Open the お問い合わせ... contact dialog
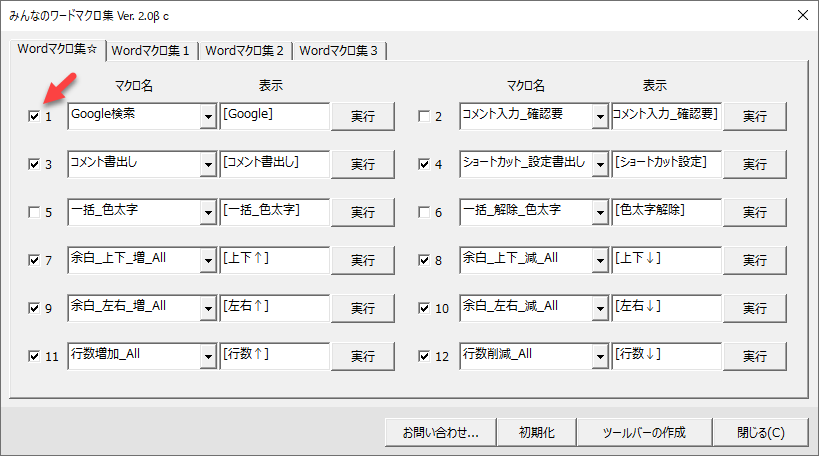This screenshot has width=819, height=456. click(x=441, y=433)
